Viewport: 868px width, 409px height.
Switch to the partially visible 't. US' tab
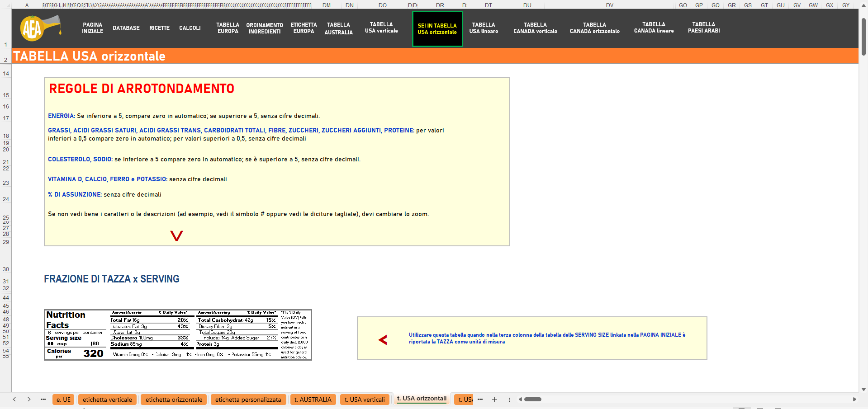point(464,400)
